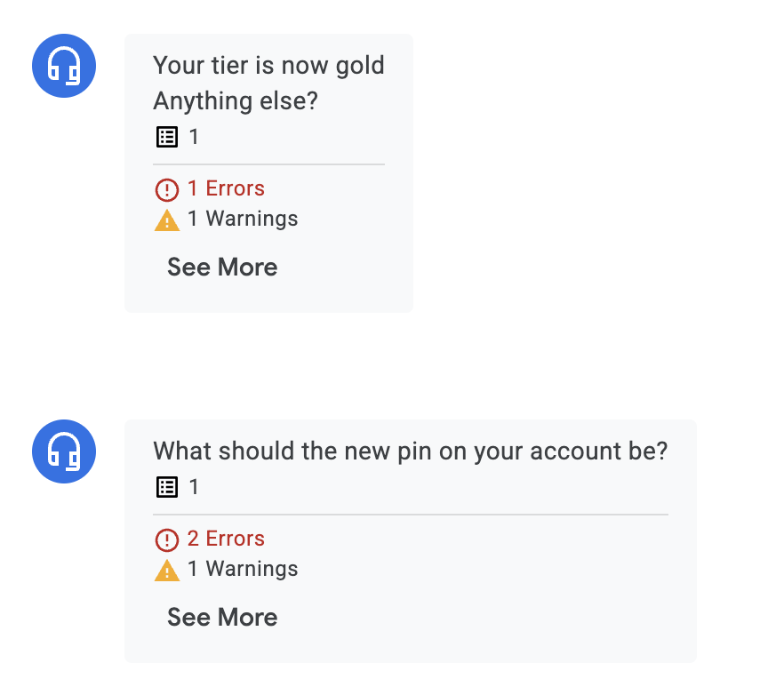Viewport: 784px width, 679px height.
Task: Open the list icon in the gold tier message
Action: [x=167, y=137]
